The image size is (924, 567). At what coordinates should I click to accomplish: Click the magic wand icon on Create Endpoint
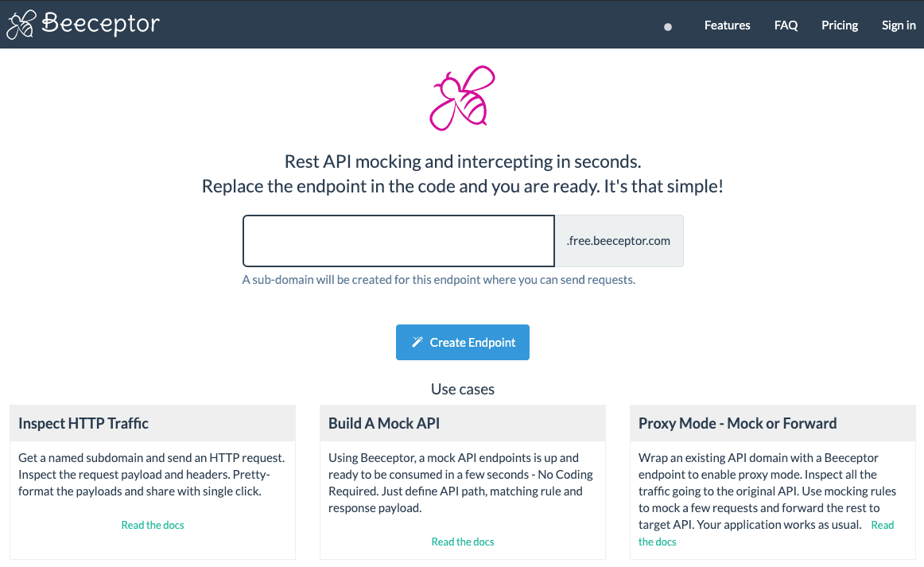coord(417,342)
